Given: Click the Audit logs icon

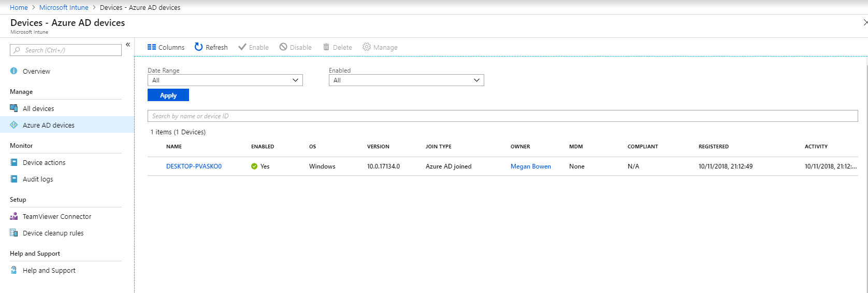Looking at the screenshot, I should [x=14, y=179].
